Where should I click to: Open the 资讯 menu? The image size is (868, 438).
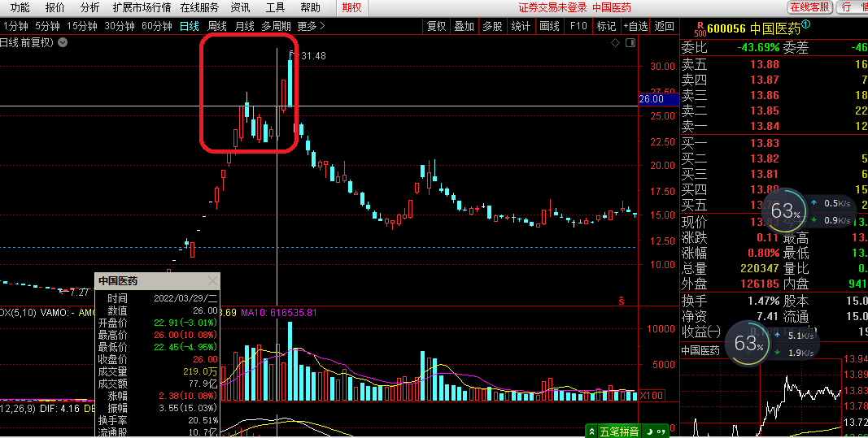point(240,8)
